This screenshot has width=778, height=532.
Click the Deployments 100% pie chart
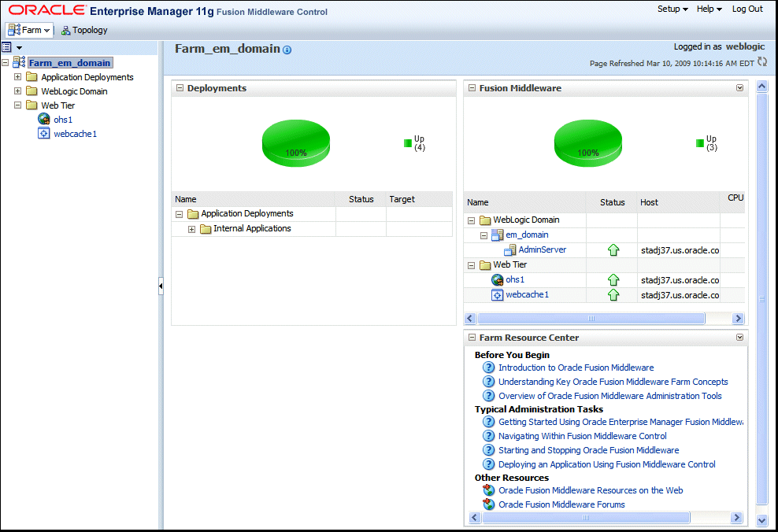click(x=296, y=143)
